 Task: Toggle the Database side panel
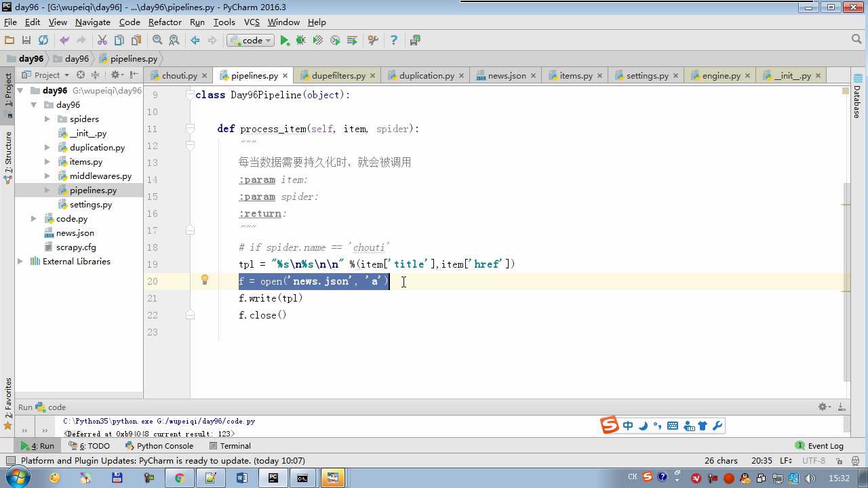coord(856,96)
